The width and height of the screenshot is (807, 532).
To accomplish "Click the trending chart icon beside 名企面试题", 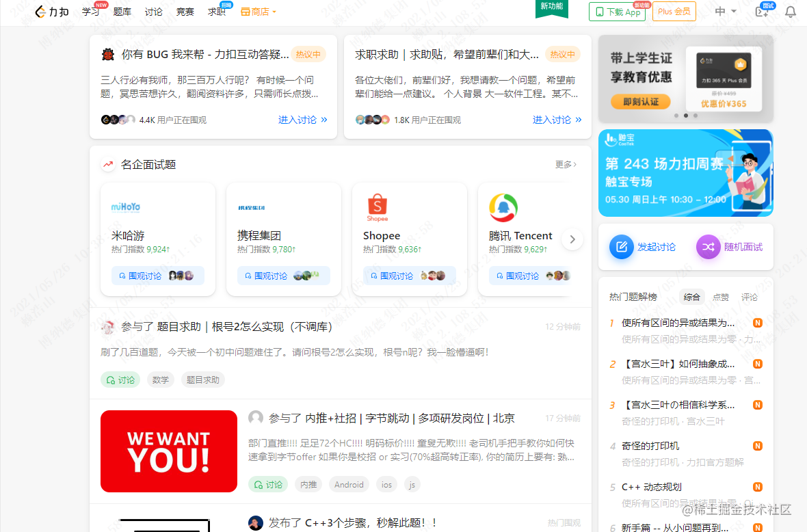I will [107, 164].
